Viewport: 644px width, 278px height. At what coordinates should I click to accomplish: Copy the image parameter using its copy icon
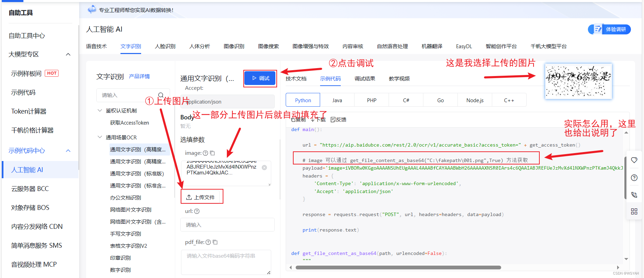212,153
